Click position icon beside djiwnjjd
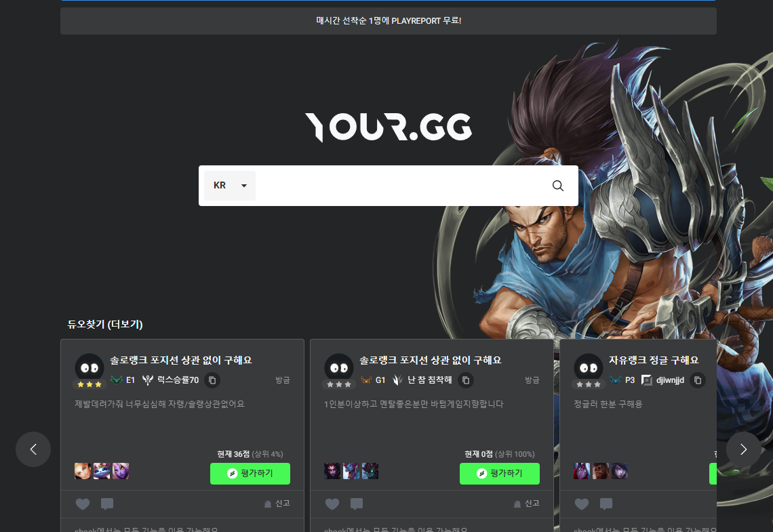The height and width of the screenshot is (532, 773). point(646,380)
